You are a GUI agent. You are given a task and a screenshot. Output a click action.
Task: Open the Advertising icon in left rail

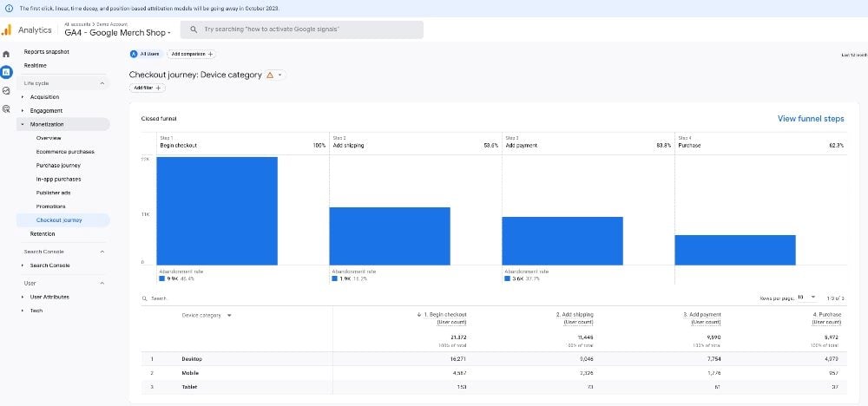click(x=6, y=109)
